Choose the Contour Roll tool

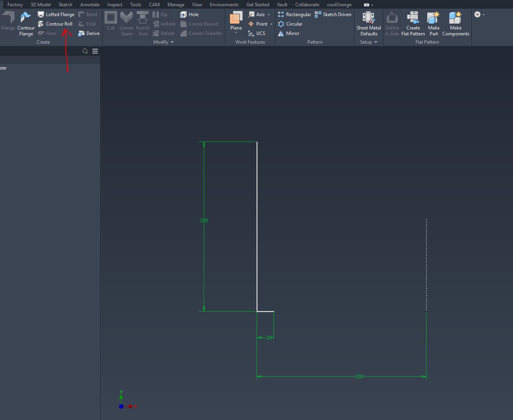pyautogui.click(x=55, y=24)
